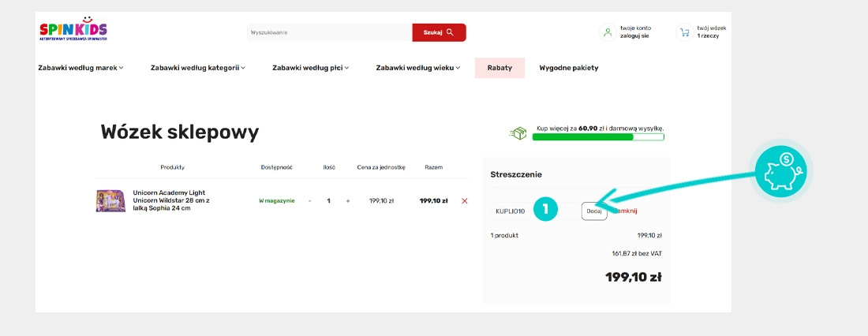Click the shipping box icon
The image size is (868, 336).
[x=518, y=133]
